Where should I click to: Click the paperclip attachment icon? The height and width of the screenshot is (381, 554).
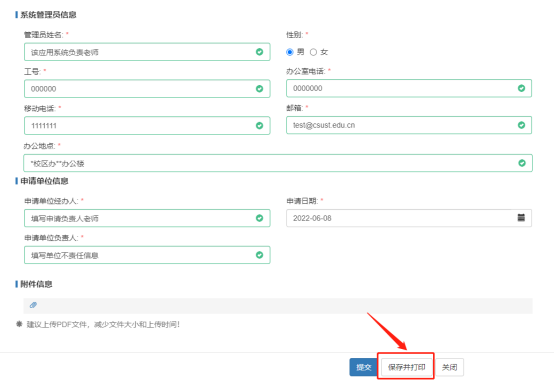point(33,305)
